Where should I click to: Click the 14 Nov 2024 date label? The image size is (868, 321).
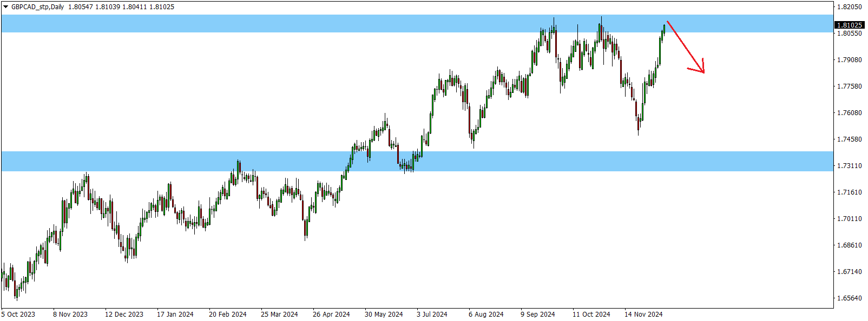click(643, 315)
